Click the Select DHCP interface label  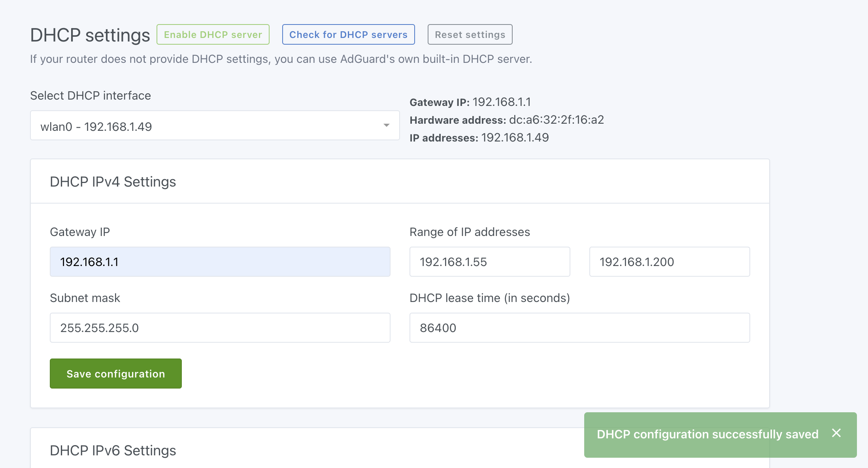point(90,95)
